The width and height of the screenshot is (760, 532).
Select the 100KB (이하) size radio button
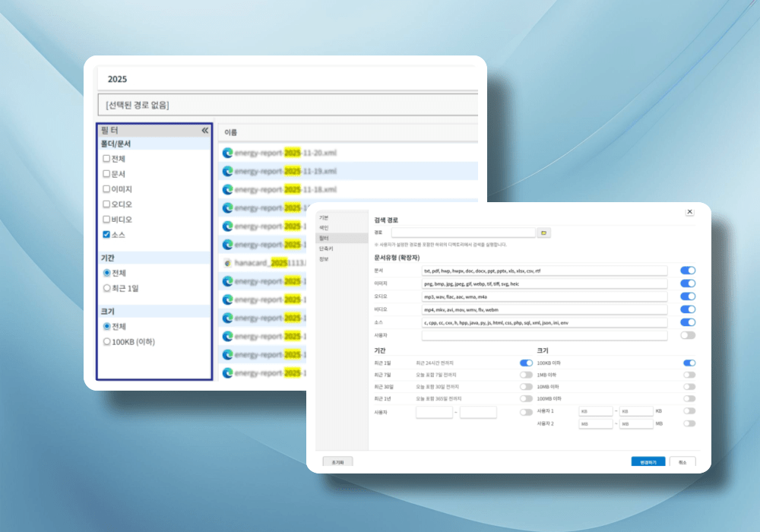tap(106, 341)
